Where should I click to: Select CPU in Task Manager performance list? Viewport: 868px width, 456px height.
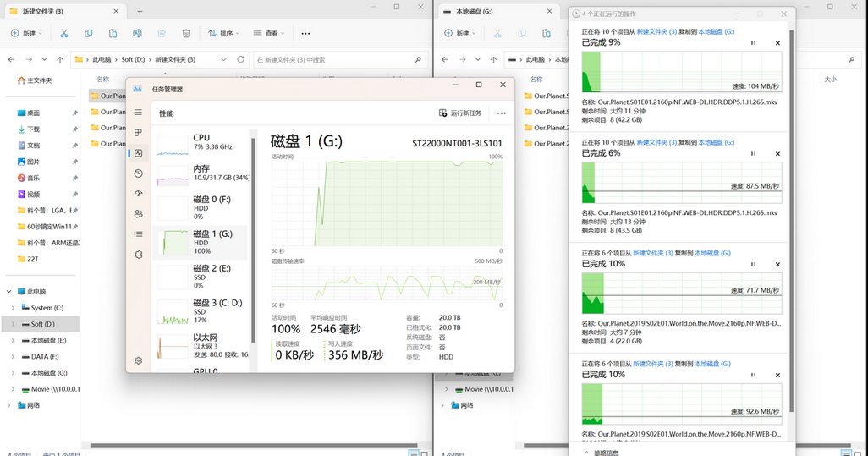tap(202, 145)
